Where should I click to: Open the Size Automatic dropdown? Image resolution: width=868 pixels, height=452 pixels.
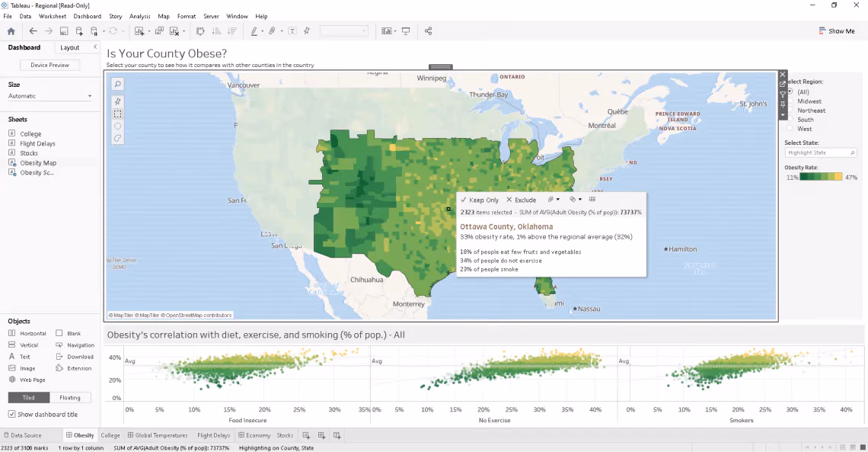pyautogui.click(x=49, y=96)
